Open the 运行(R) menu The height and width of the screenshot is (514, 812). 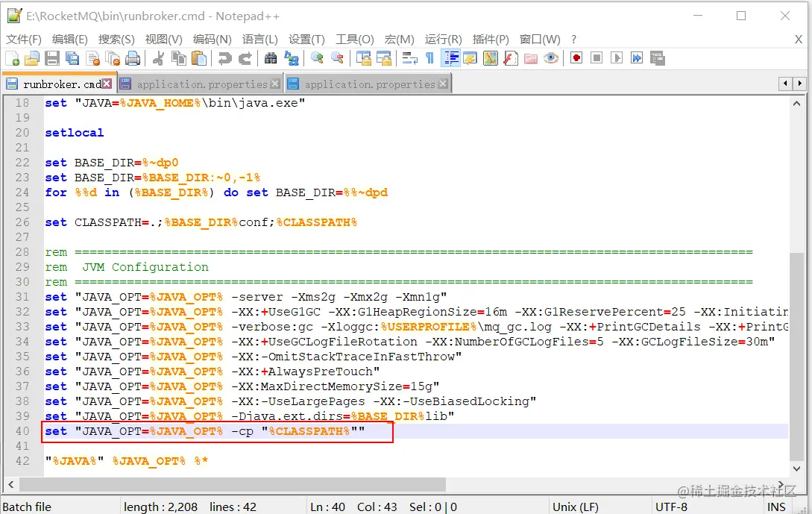444,40
